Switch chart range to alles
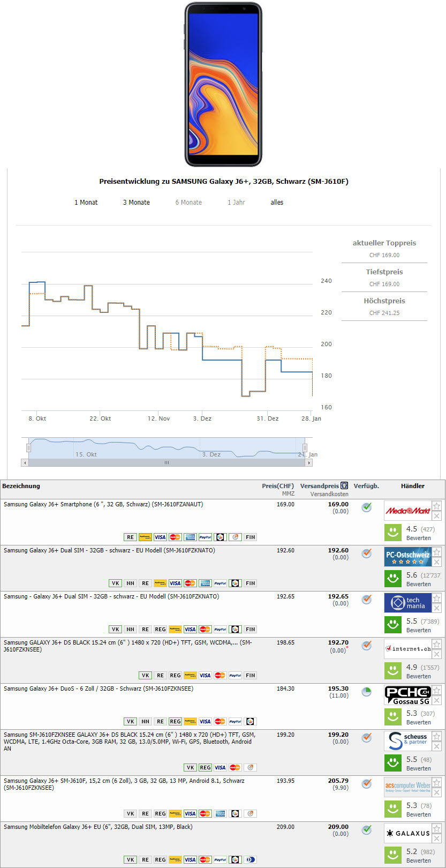The image size is (446, 868). click(x=277, y=203)
